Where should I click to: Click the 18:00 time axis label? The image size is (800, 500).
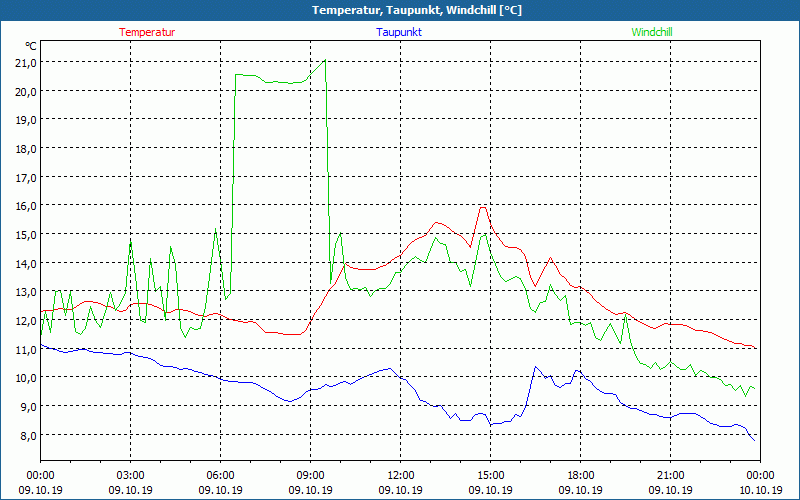pyautogui.click(x=580, y=475)
